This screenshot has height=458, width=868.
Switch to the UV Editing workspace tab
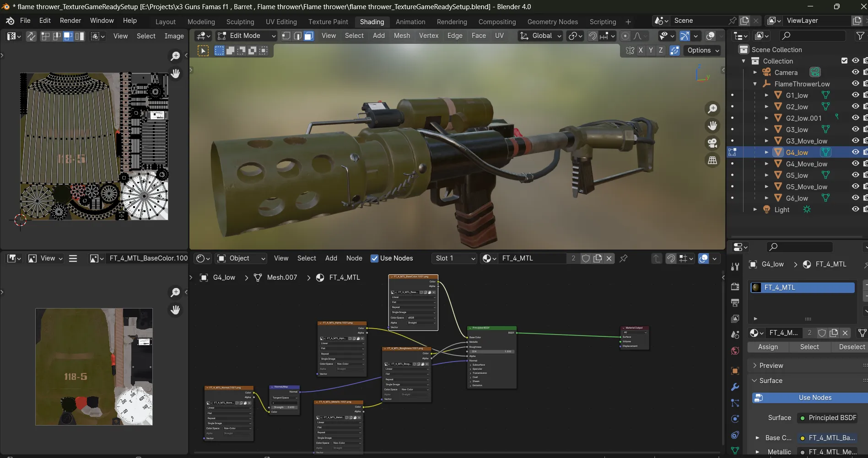coord(281,21)
